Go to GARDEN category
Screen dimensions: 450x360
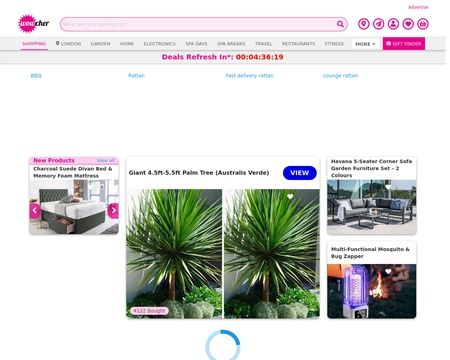click(100, 44)
